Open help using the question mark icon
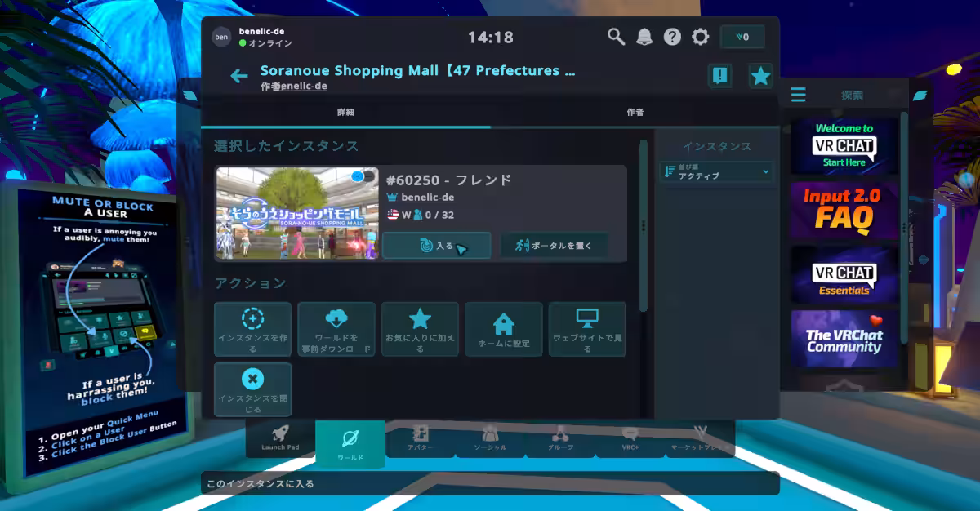The image size is (980, 511). (x=671, y=37)
